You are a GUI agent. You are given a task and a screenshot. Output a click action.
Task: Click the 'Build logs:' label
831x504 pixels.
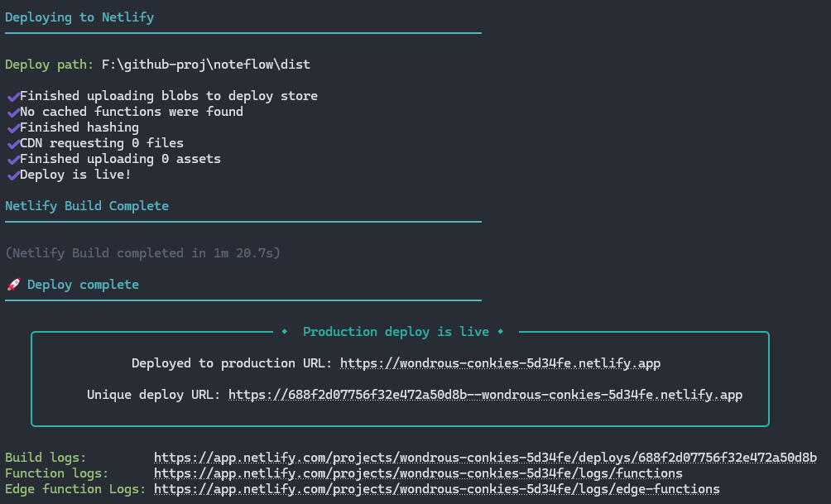(x=46, y=458)
